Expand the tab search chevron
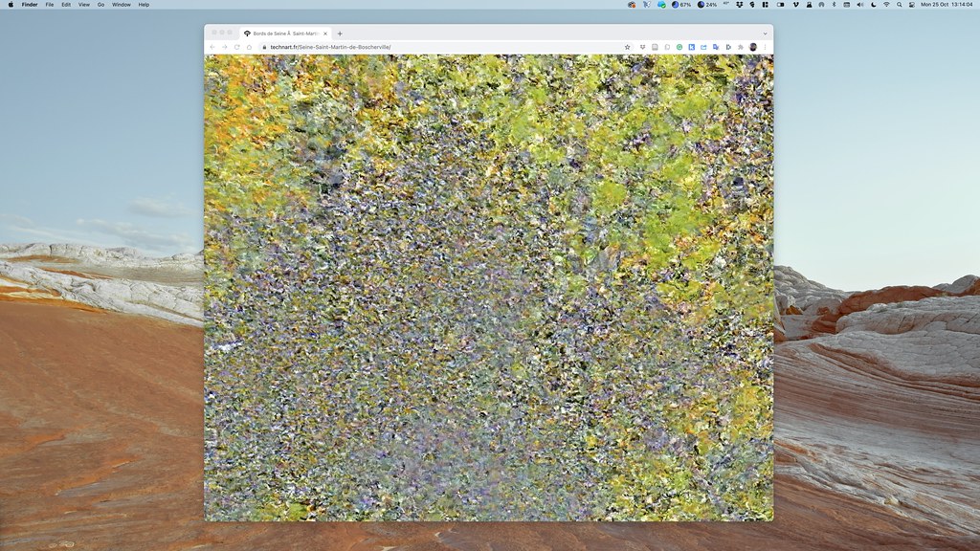Screen dimensions: 980x551 point(765,33)
